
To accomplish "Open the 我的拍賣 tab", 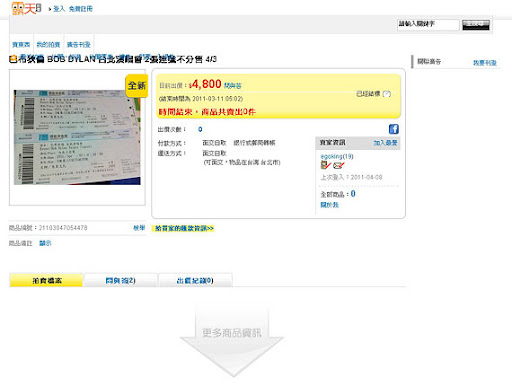I will [x=48, y=44].
